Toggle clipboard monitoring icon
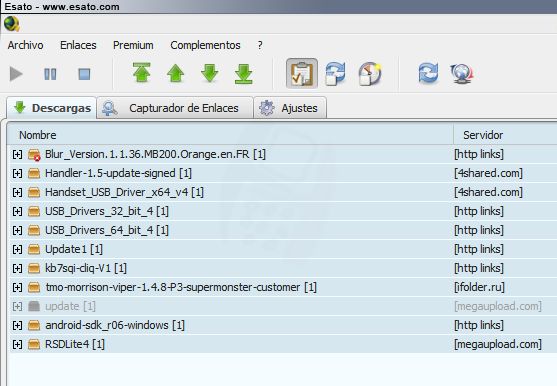This screenshot has width=557, height=386. coord(302,74)
